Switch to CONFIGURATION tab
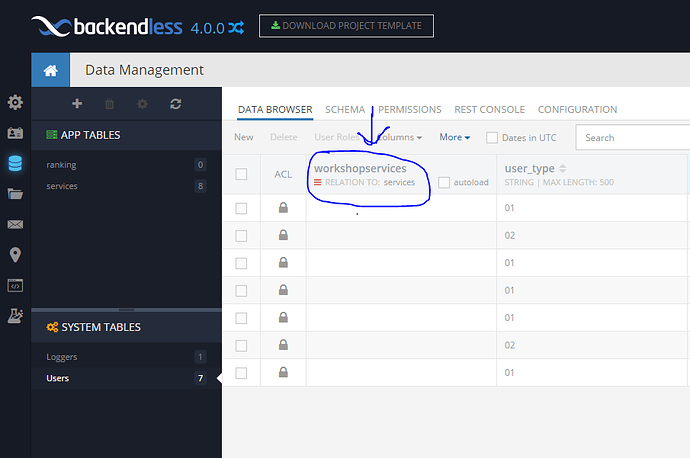The image size is (690, 458). click(x=577, y=110)
